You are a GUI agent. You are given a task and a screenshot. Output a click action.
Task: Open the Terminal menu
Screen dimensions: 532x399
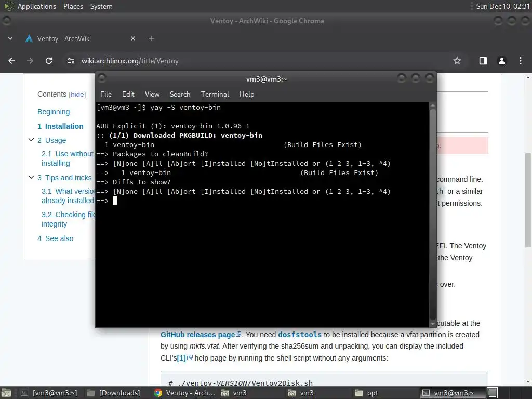[x=215, y=94]
